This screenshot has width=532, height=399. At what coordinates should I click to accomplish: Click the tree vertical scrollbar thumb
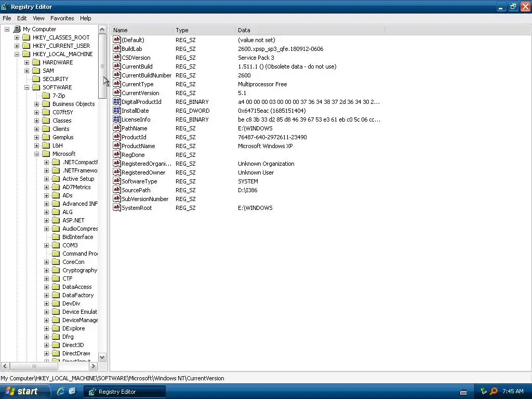(x=102, y=66)
